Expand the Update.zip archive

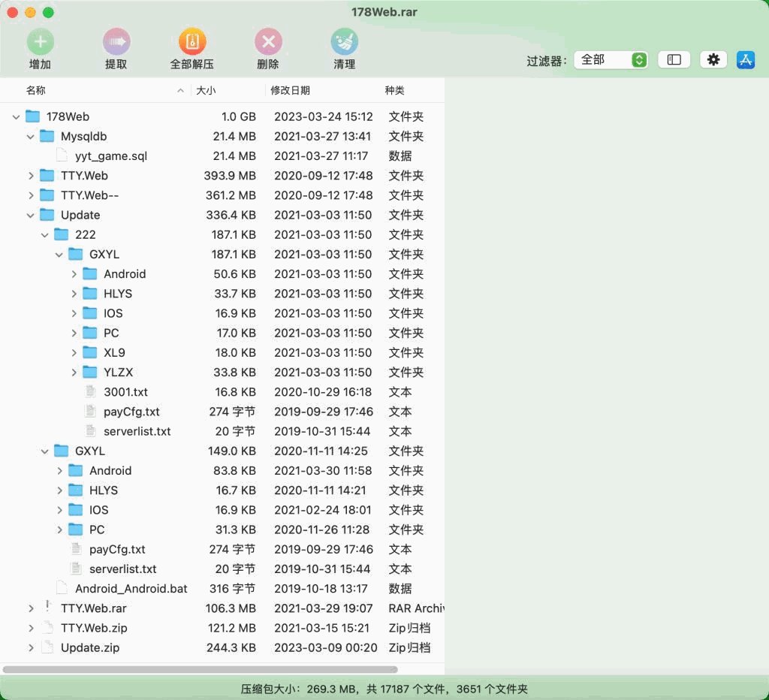tap(31, 647)
